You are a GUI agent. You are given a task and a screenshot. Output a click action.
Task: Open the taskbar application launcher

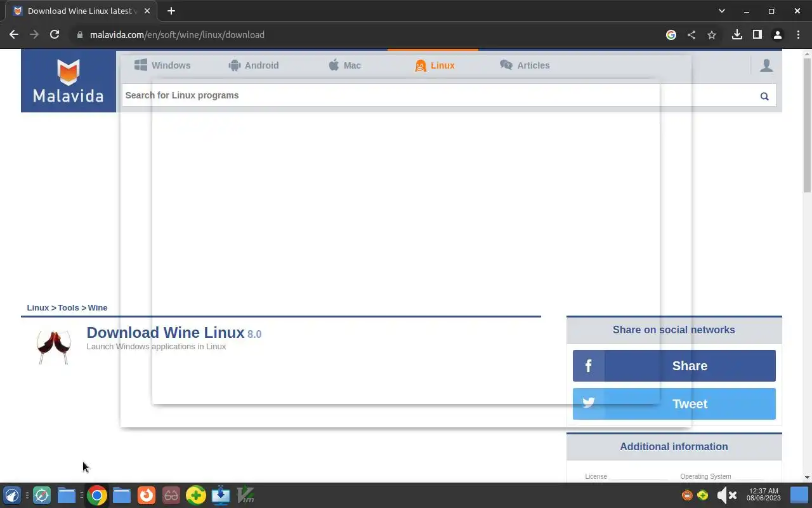12,495
